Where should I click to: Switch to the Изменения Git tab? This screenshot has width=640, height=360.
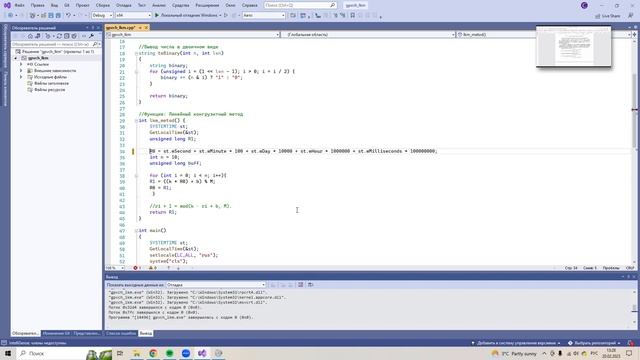click(56, 333)
